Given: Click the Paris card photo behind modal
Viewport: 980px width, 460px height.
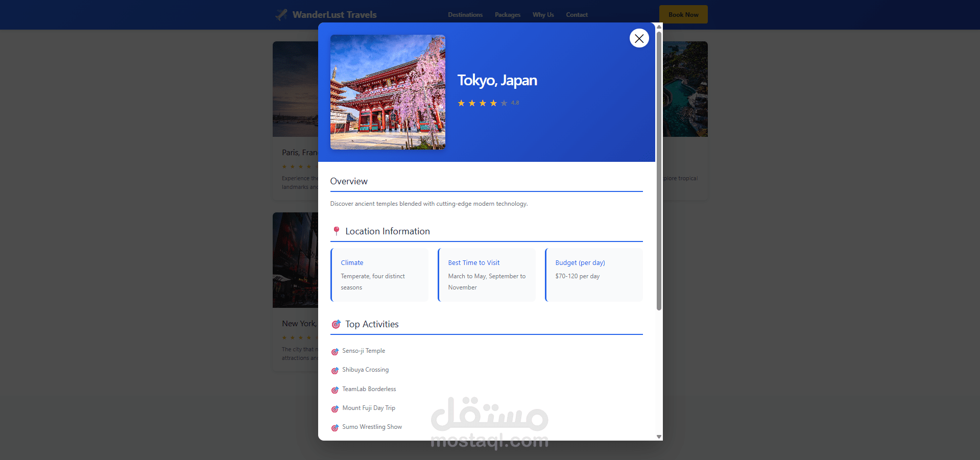Looking at the screenshot, I should tap(295, 89).
